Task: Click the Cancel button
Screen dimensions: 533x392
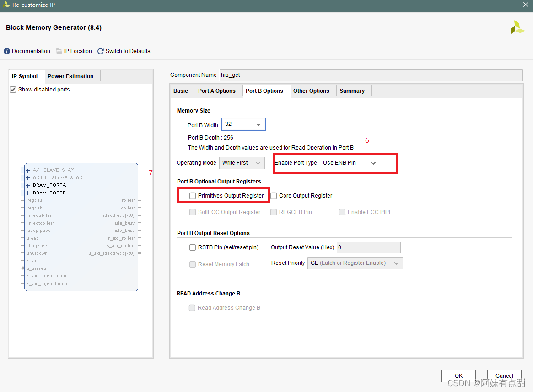Action: click(x=504, y=376)
